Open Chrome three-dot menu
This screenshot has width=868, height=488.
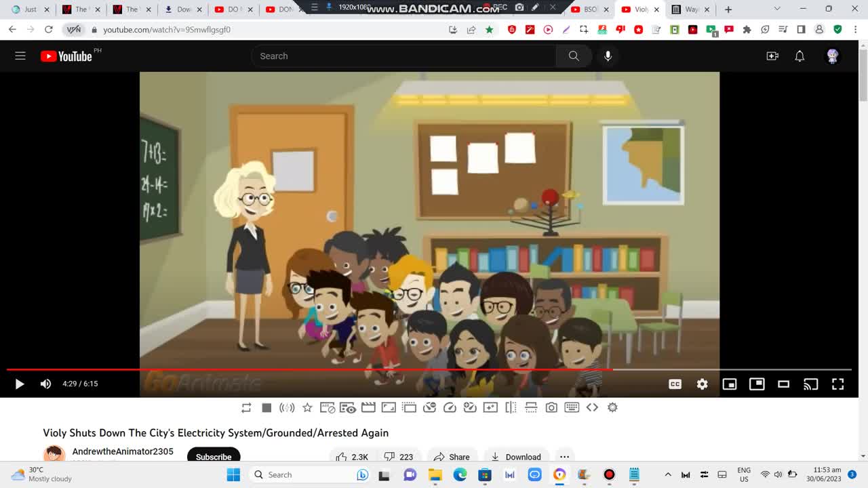pyautogui.click(x=856, y=30)
